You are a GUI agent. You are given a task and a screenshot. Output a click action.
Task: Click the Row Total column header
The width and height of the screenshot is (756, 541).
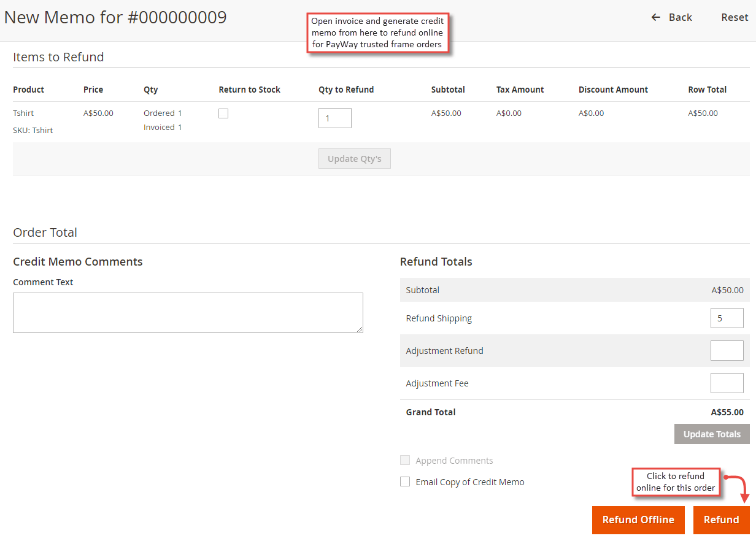708,90
